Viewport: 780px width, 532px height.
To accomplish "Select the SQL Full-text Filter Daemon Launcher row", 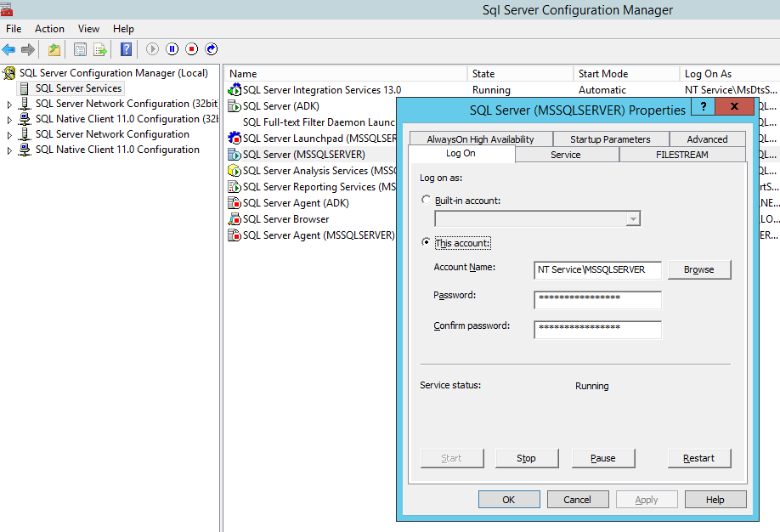I will (319, 122).
